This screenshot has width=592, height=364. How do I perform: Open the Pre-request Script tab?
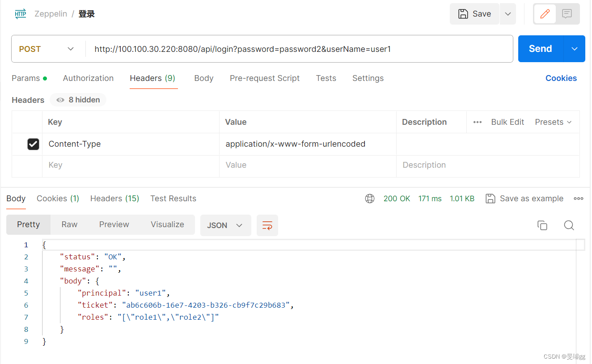(265, 78)
